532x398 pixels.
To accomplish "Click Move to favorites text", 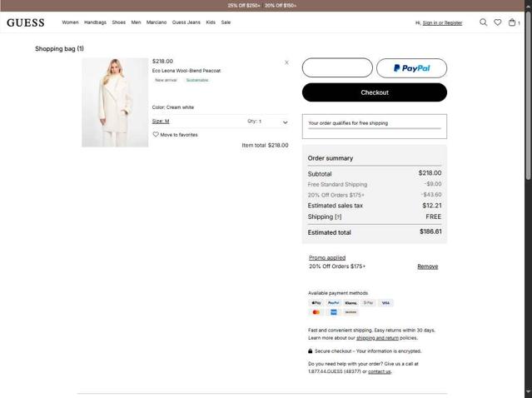I will pos(179,135).
